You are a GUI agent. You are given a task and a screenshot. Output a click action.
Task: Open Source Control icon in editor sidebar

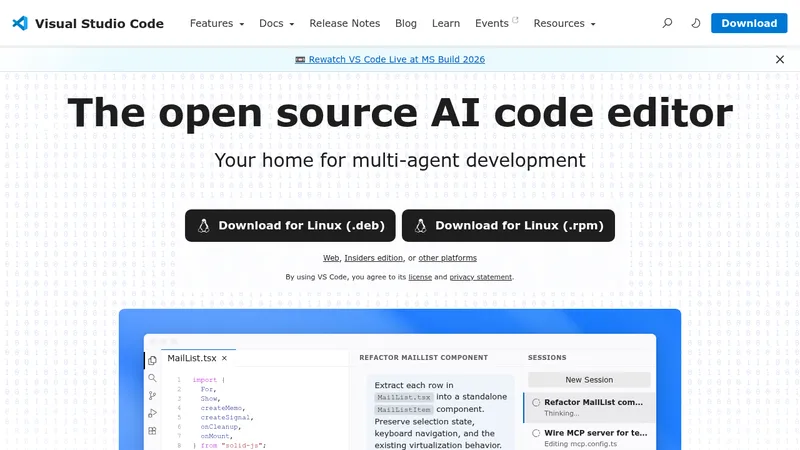click(152, 395)
